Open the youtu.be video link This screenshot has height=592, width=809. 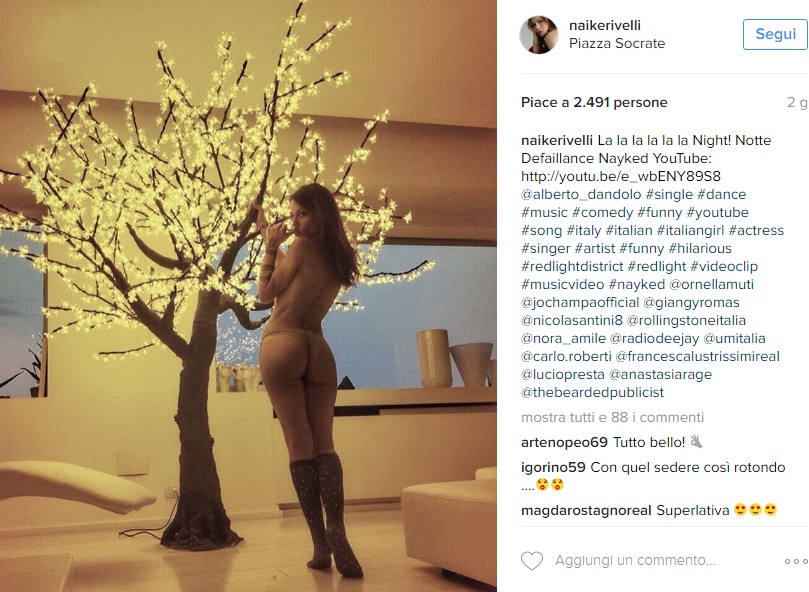point(621,177)
